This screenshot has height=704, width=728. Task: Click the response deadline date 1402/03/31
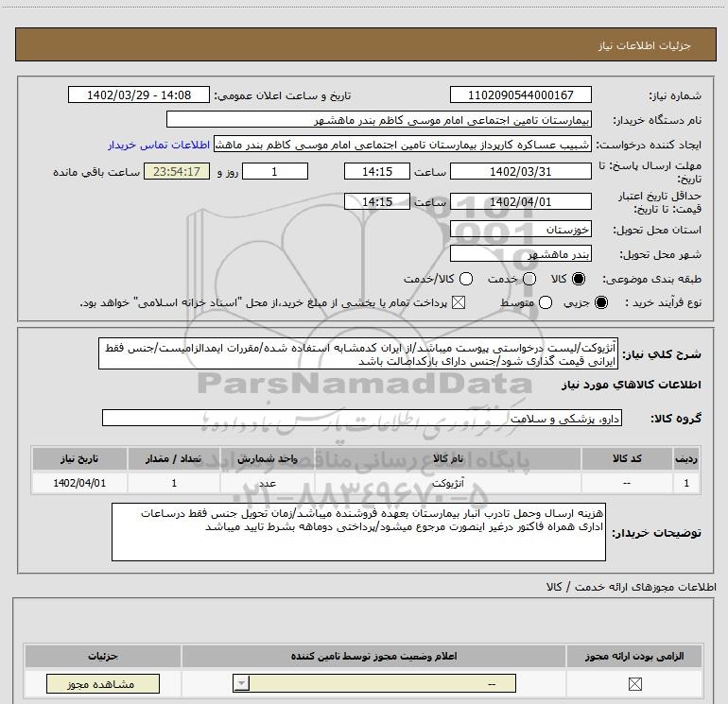click(520, 171)
